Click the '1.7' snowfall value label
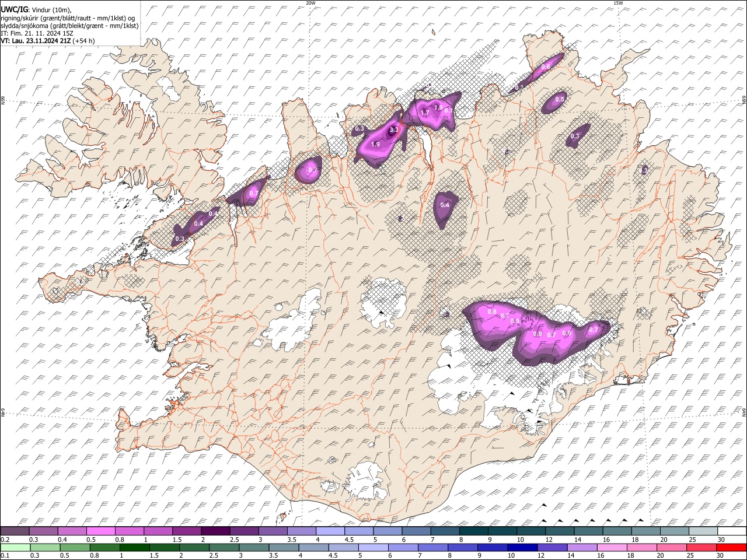The height and width of the screenshot is (560, 747). tap(425, 112)
